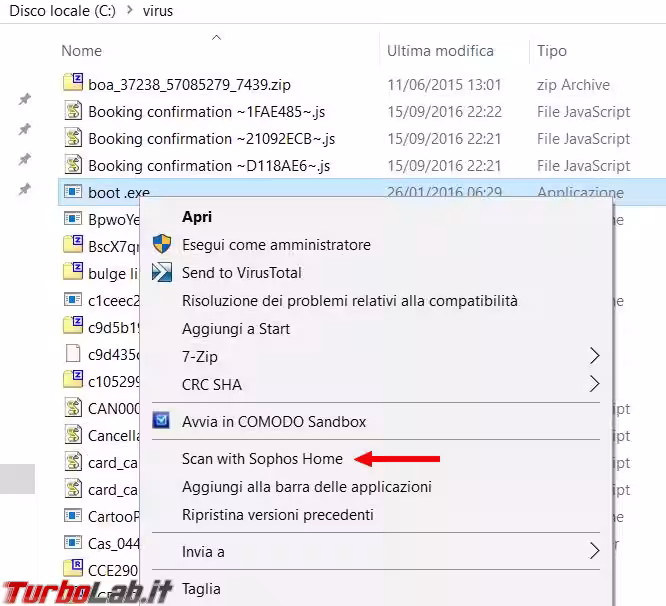
Task: Expand the CRC SHA submenu arrow
Action: coord(594,384)
